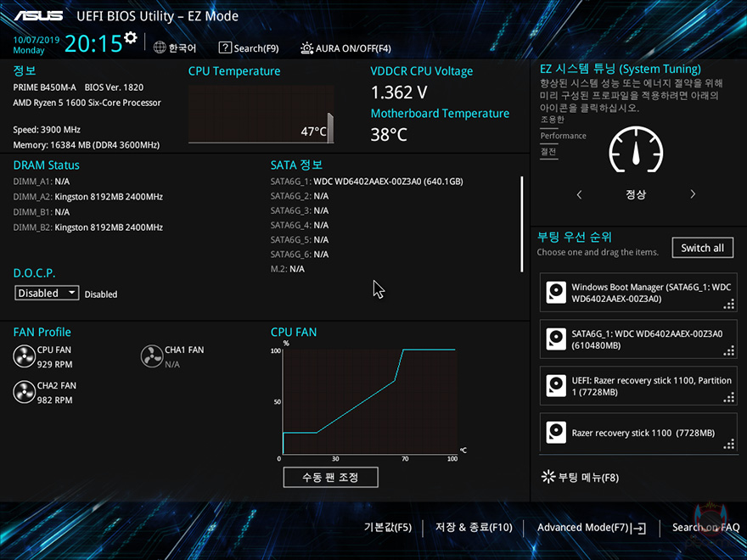Toggle AURA ON/OFF (F4) light icon
Viewport: 747px width, 560px height.
tap(306, 48)
